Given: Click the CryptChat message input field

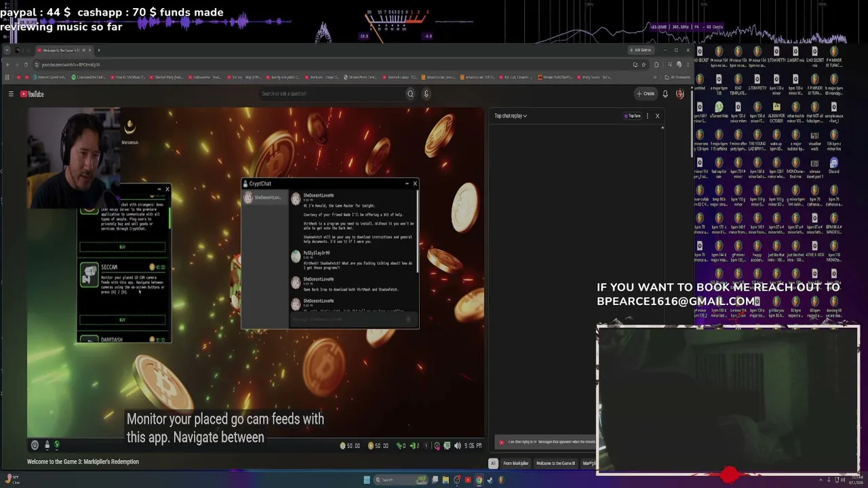Looking at the screenshot, I should (353, 319).
